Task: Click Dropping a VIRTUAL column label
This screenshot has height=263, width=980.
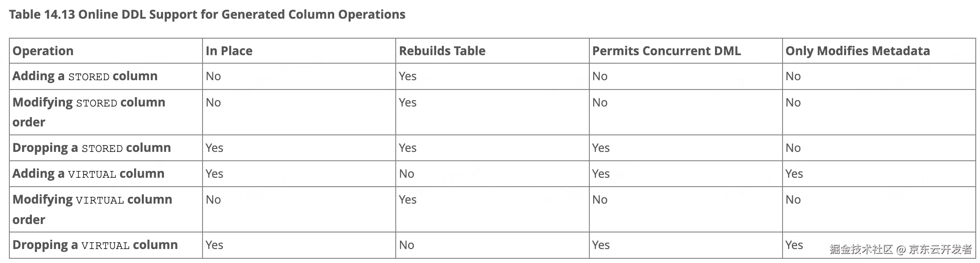Action: [x=95, y=245]
